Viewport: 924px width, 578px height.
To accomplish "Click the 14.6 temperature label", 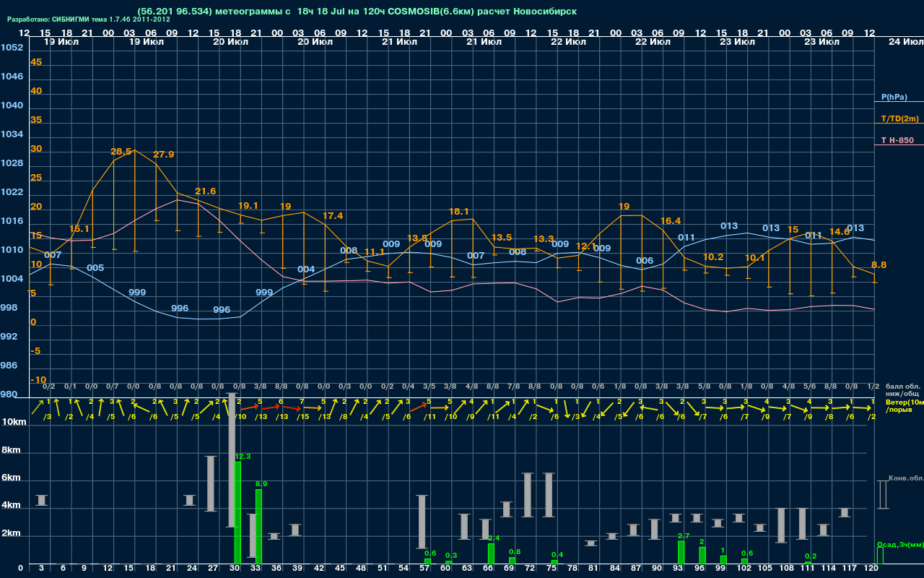I will [x=840, y=232].
